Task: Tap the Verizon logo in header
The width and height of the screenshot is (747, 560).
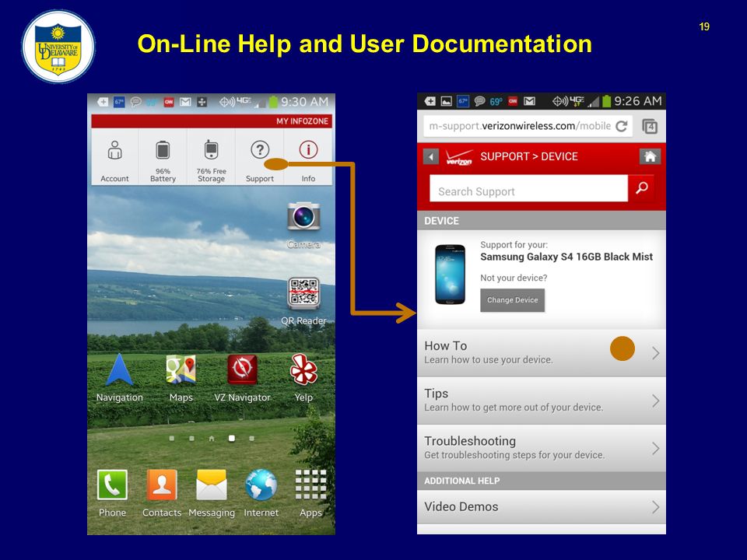Action: click(459, 157)
